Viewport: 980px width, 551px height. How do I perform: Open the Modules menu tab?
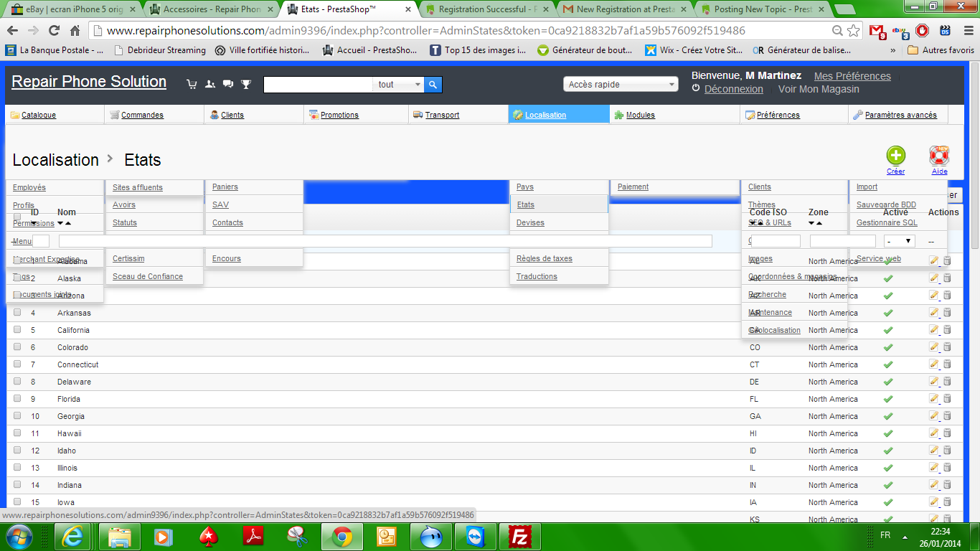coord(674,115)
